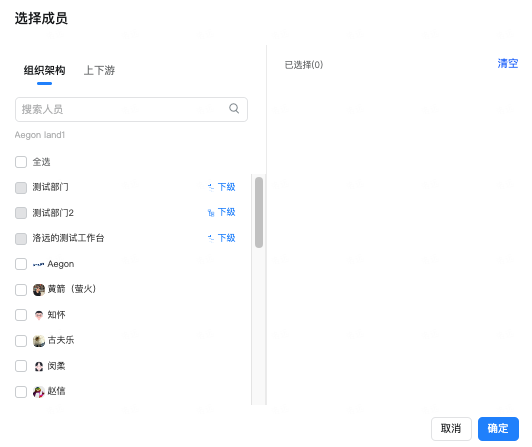Click 知怀's avatar picture
Screen dimensions: 532x447
pos(39,315)
